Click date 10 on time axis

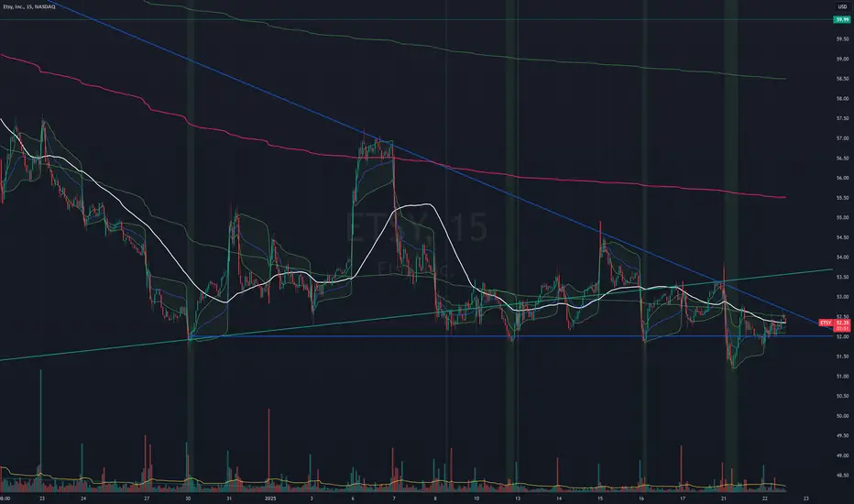pos(476,499)
